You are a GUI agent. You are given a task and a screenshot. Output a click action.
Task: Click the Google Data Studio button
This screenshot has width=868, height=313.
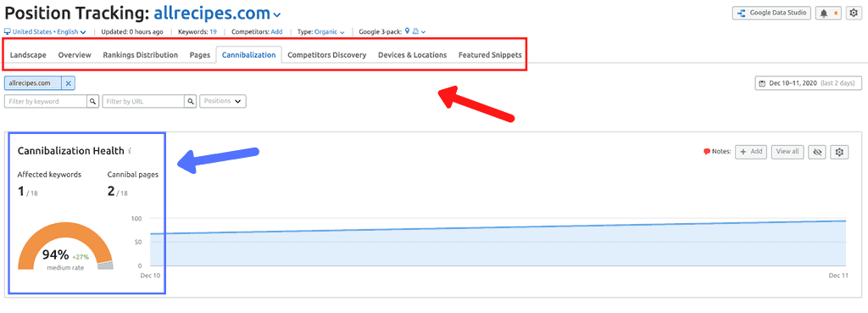(771, 13)
